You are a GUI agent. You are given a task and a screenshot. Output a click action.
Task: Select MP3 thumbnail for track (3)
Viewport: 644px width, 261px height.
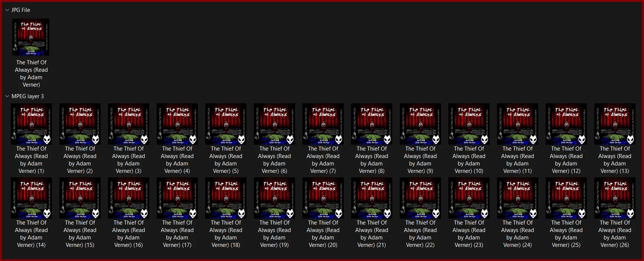click(128, 124)
